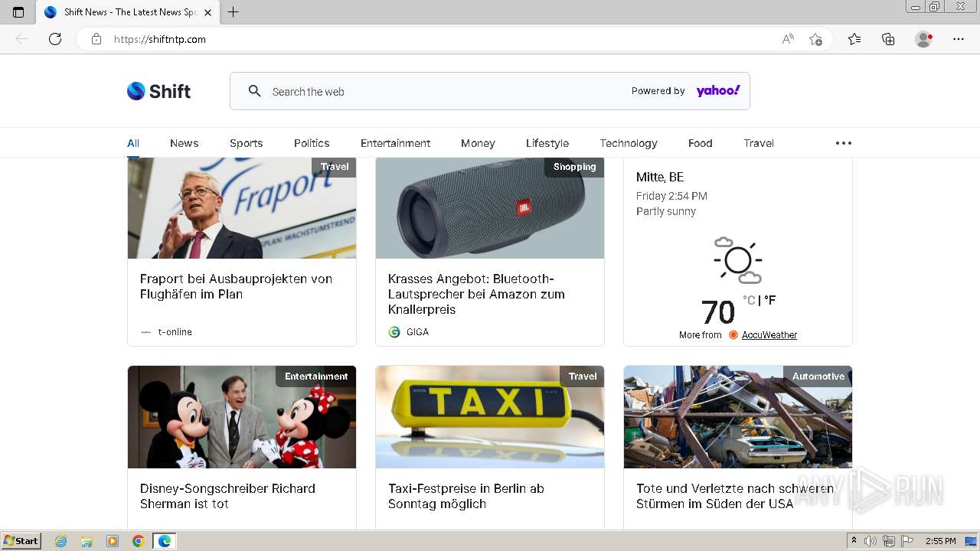Go back with the back arrow
The width and height of the screenshot is (980, 551).
point(21,39)
